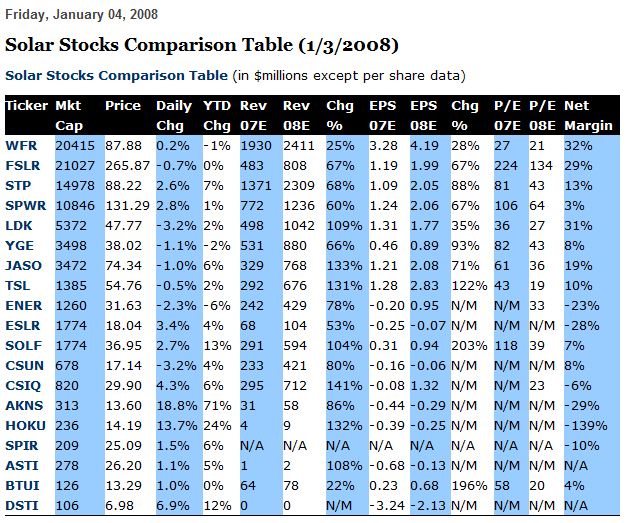Click the "Price" column header
The width and height of the screenshot is (633, 523).
124,105
